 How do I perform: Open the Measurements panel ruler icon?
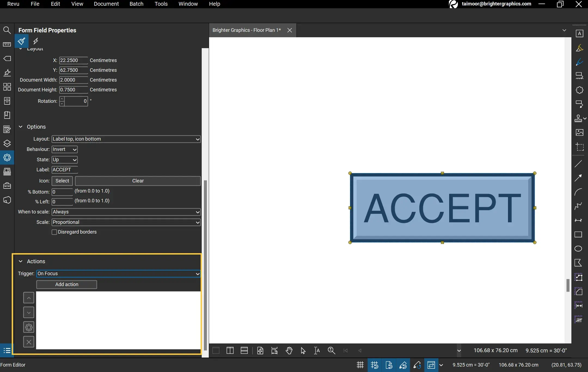point(7,44)
